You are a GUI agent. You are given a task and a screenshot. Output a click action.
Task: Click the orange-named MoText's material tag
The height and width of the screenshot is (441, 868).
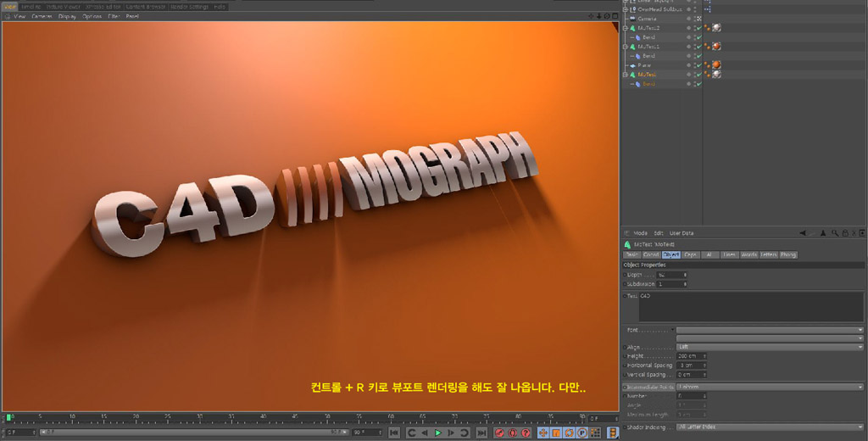click(x=716, y=75)
